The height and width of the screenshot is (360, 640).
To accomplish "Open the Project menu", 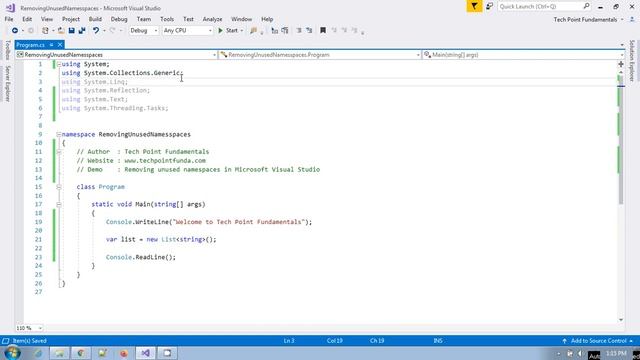I will [71, 19].
